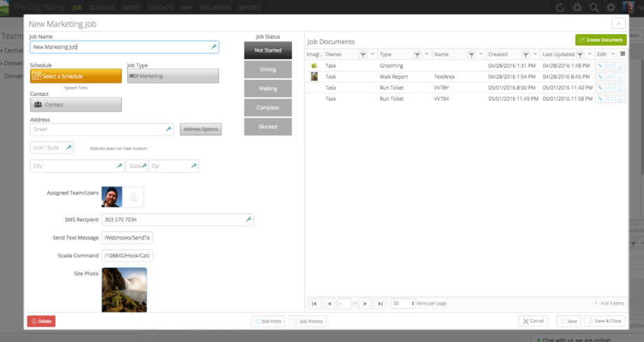Image resolution: width=644 pixels, height=342 pixels.
Task: Open Job History
Action: [307, 322]
